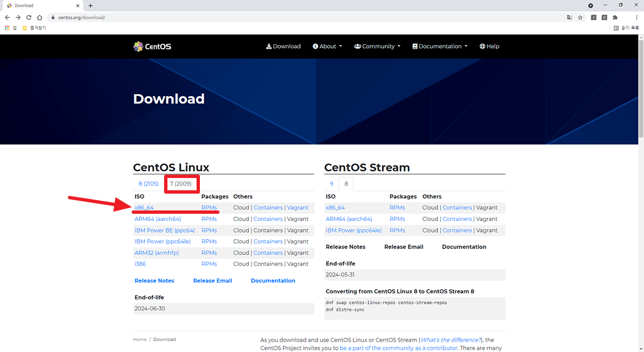644x352 pixels.
Task: Click x86_64 ISO link under CentOS Linux
Action: pos(144,208)
